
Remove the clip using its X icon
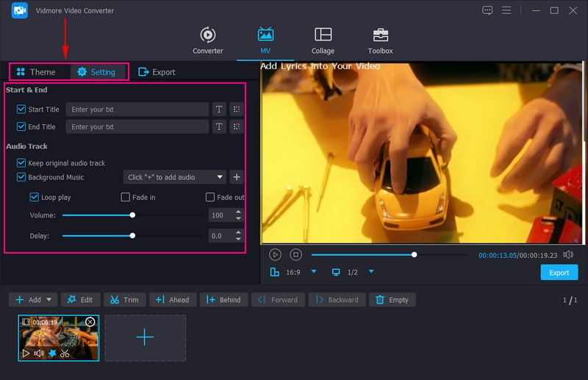click(90, 322)
